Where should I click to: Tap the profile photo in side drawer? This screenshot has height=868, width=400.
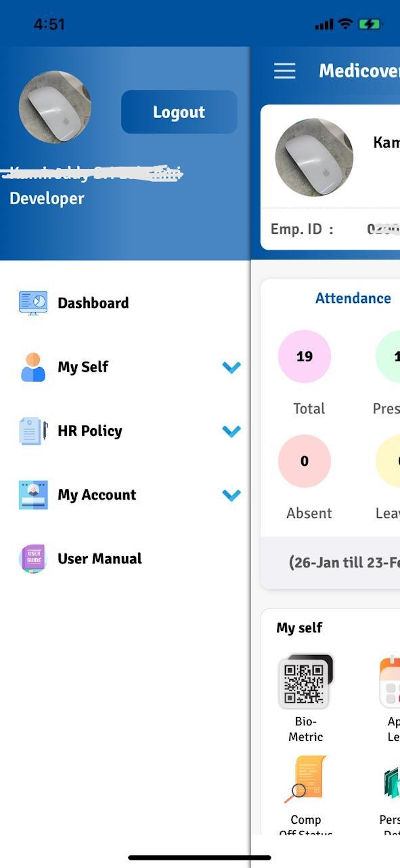[55, 107]
